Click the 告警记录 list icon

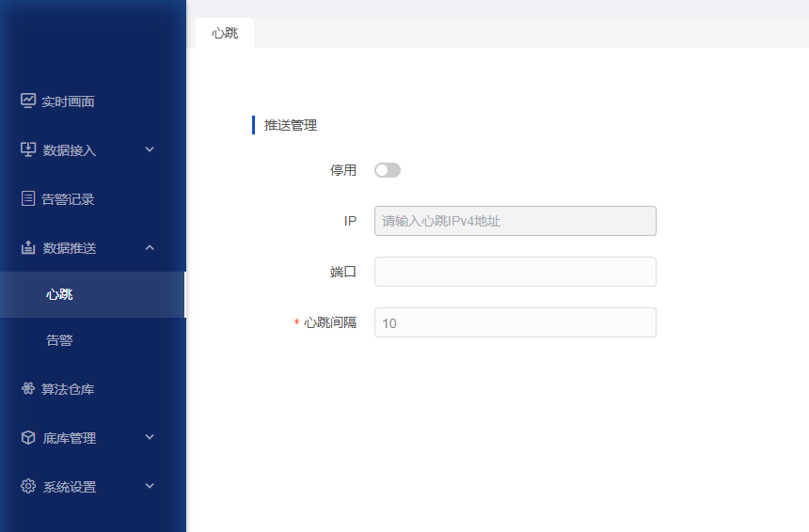(x=28, y=198)
